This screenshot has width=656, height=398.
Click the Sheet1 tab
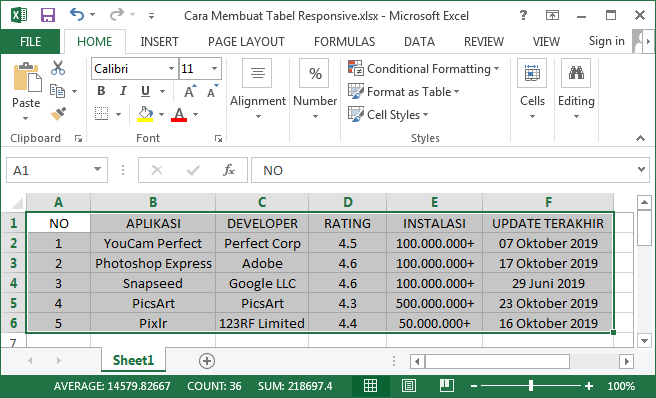pyautogui.click(x=133, y=360)
